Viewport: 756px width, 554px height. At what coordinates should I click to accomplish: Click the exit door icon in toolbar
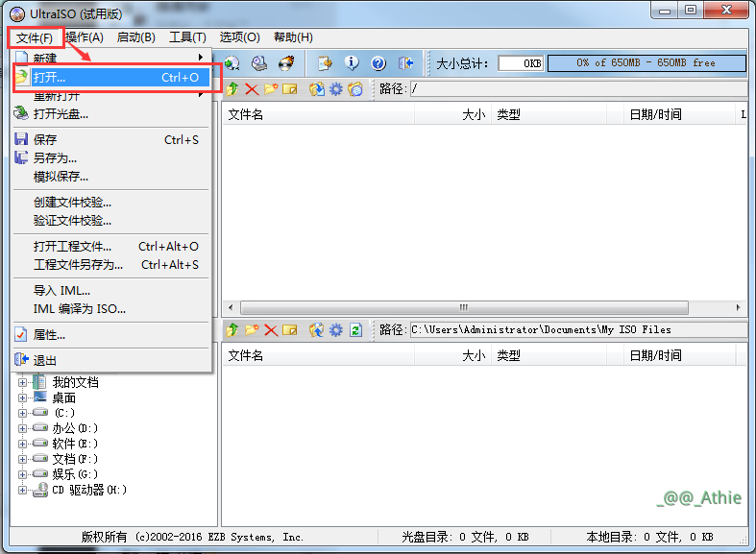tap(405, 63)
